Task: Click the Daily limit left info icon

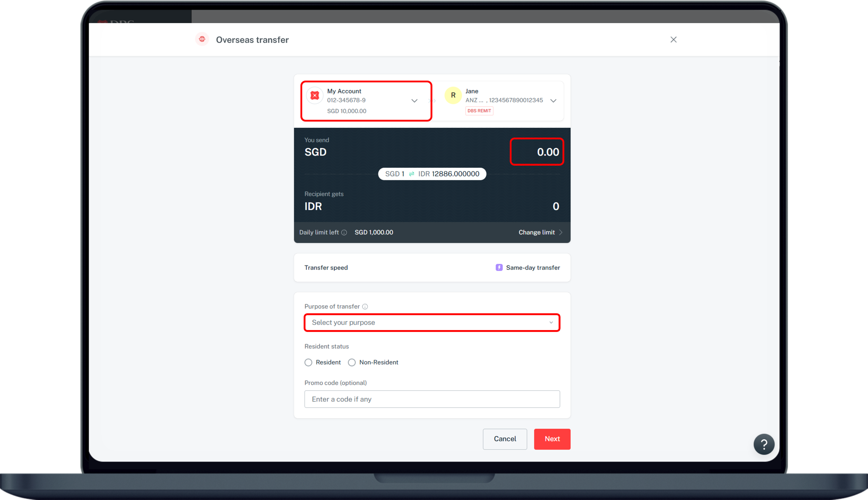Action: (344, 233)
